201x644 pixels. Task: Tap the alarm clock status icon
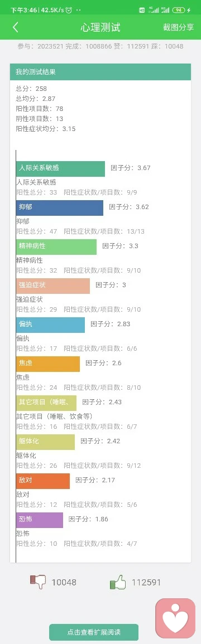tap(69, 10)
